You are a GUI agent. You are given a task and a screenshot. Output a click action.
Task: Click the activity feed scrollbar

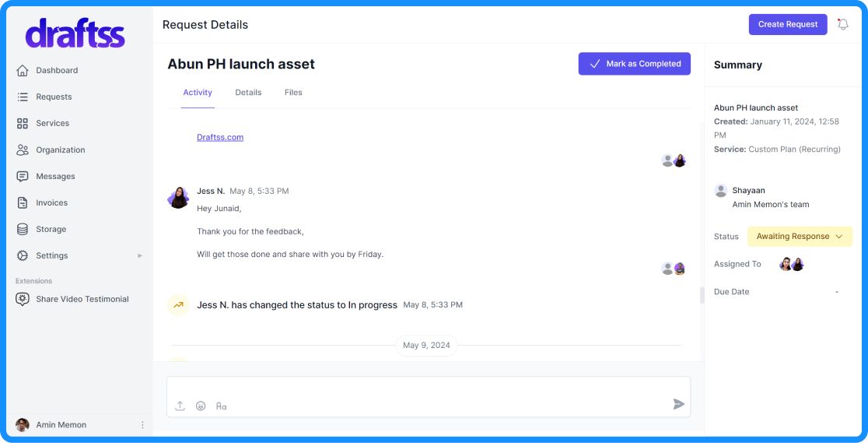[x=702, y=295]
